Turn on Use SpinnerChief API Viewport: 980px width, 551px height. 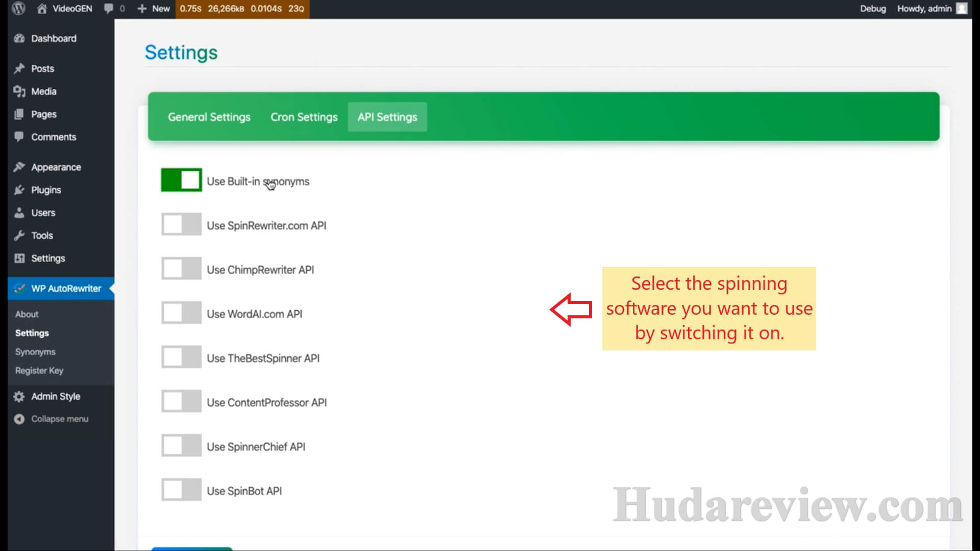(x=181, y=445)
